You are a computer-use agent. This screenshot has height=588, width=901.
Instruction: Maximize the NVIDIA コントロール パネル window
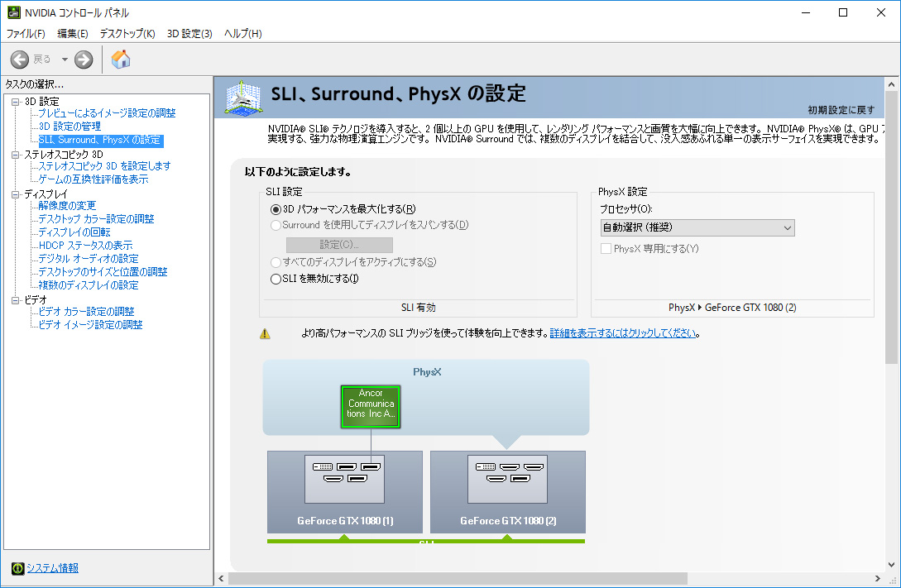coord(843,12)
